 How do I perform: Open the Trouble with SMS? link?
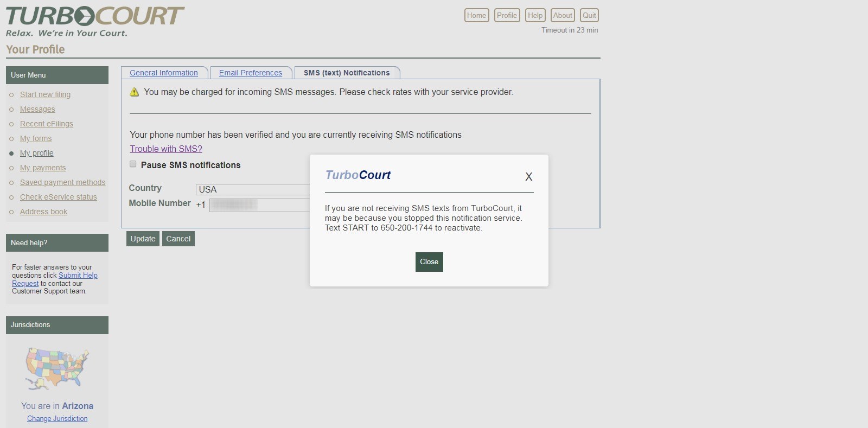[166, 149]
